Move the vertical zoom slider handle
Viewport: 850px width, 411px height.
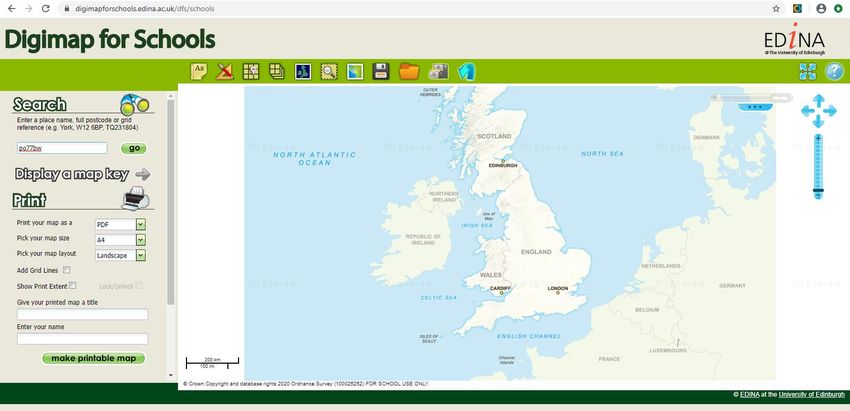[819, 190]
